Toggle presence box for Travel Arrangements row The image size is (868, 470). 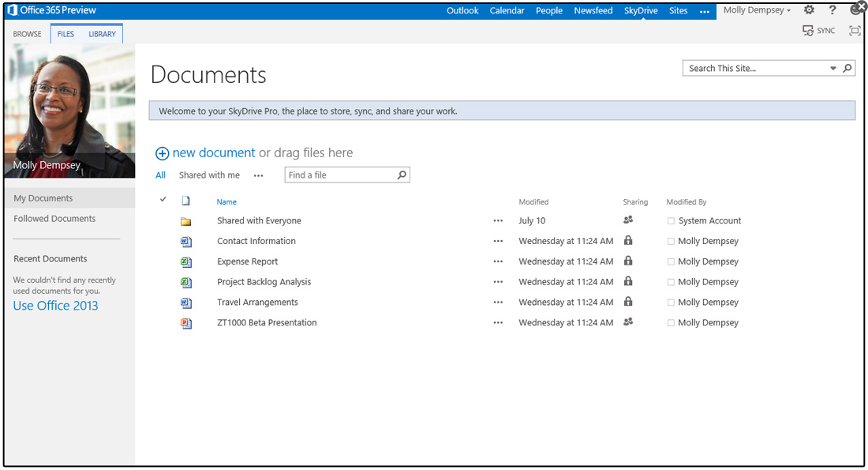click(671, 303)
